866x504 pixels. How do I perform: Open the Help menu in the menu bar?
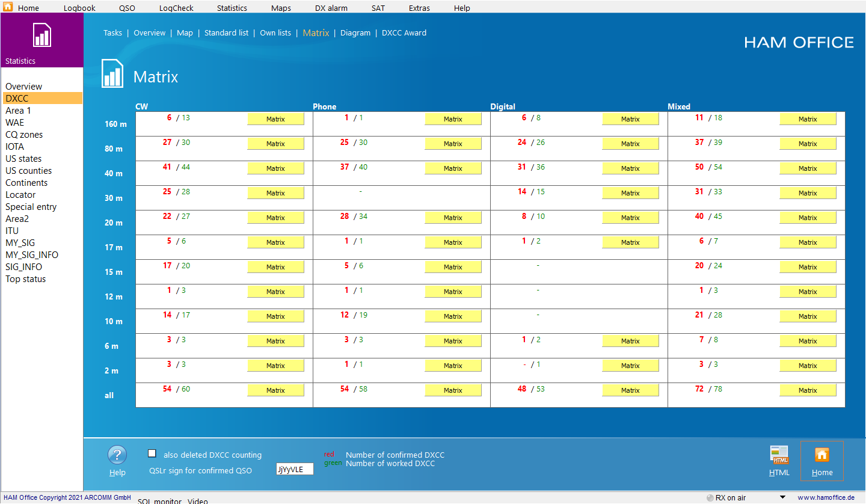tap(462, 8)
